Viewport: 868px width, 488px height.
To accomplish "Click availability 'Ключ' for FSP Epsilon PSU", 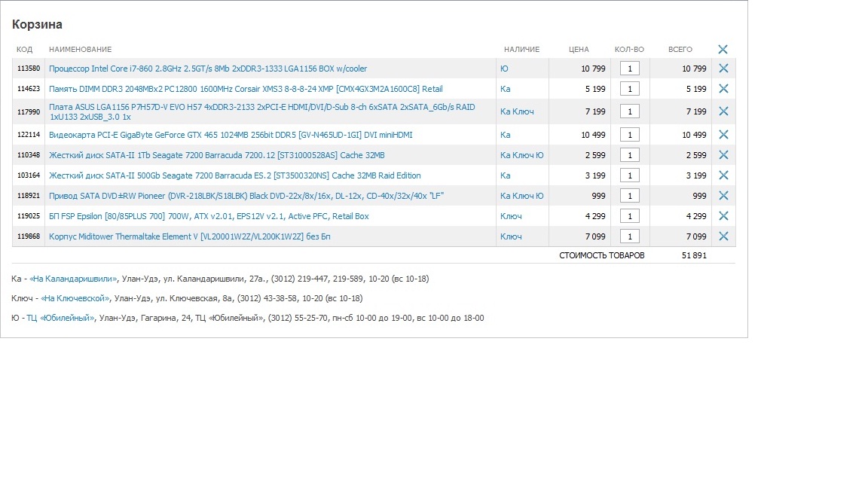I will [511, 216].
